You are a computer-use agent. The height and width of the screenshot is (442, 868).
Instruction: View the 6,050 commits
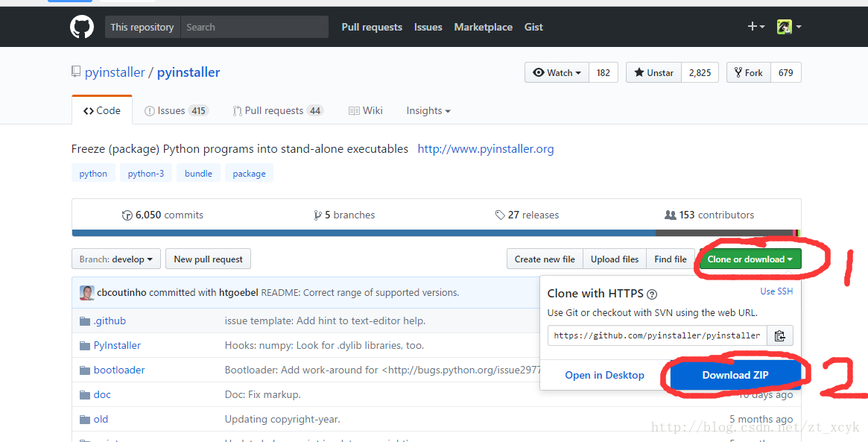(162, 215)
